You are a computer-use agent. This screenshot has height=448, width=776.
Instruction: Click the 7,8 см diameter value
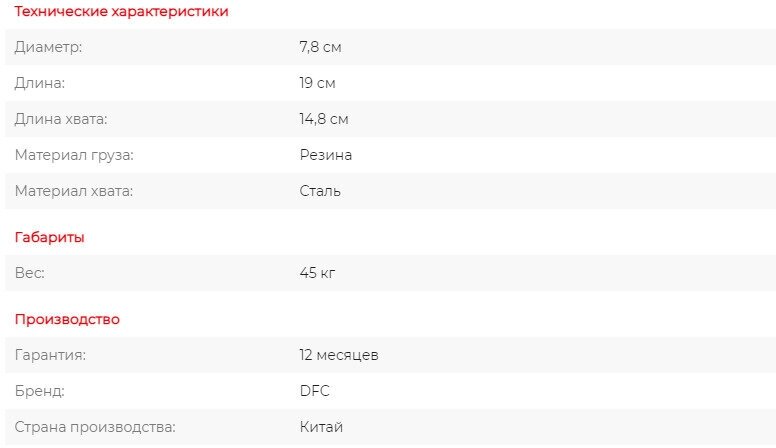tap(320, 47)
